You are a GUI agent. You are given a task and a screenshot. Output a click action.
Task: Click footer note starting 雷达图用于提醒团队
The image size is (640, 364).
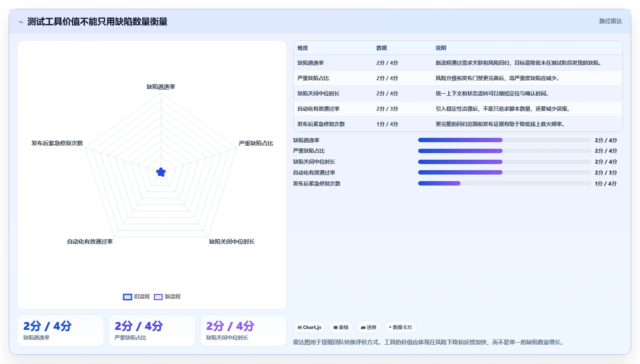pos(429,342)
